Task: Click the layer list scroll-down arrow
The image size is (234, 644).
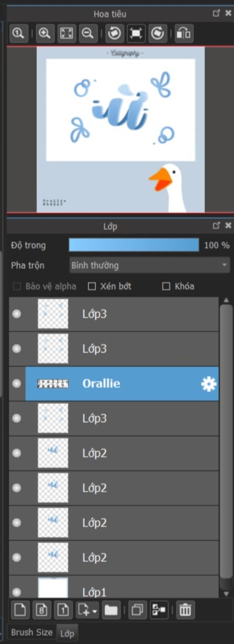Action: (226, 594)
